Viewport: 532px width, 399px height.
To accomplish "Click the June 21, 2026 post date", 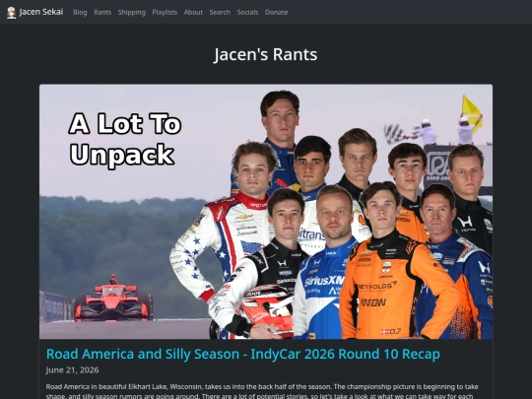I will (72, 369).
